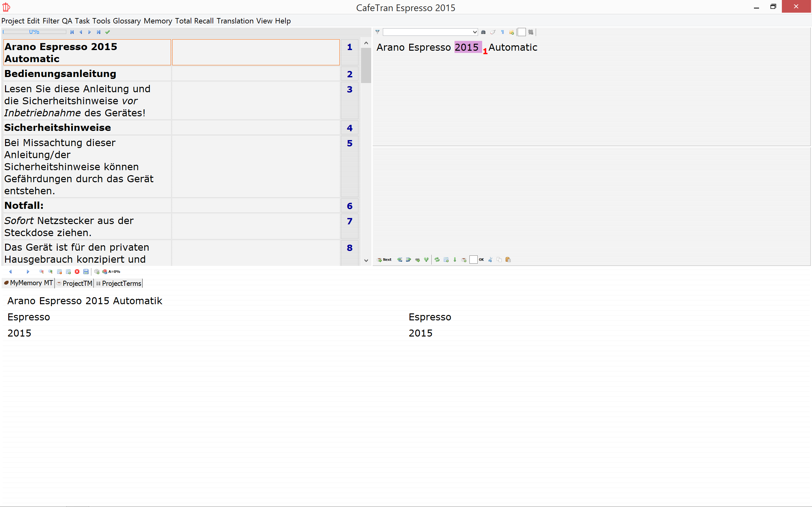The height and width of the screenshot is (507, 812).
Task: Jump to first segment with arrow icon
Action: 72,32
